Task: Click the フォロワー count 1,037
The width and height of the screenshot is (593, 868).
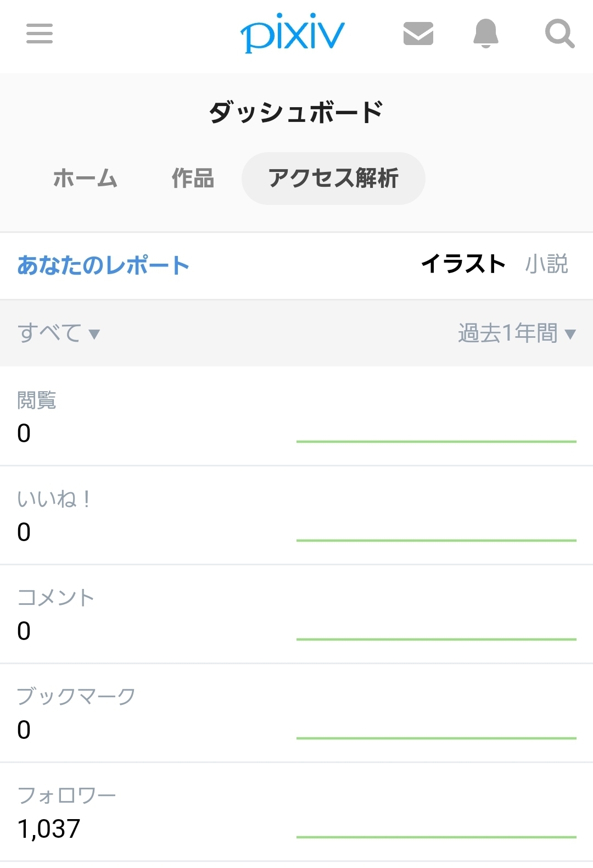Action: 49,828
